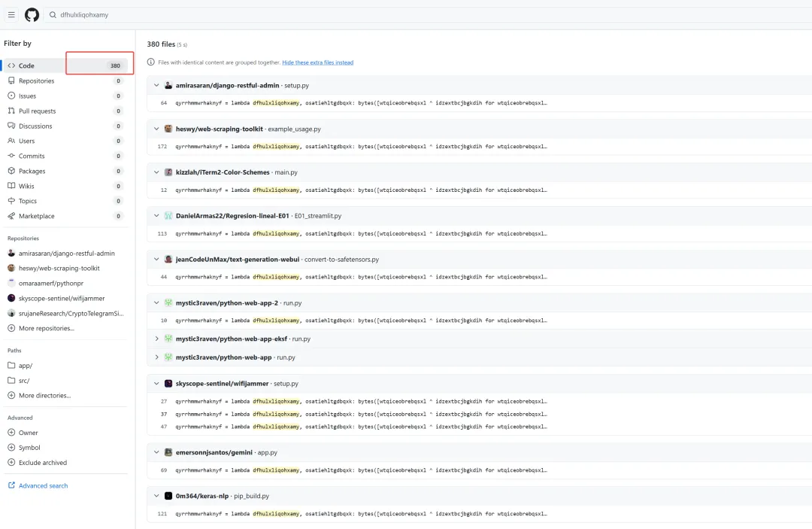The width and height of the screenshot is (812, 529).
Task: Filter by amirasaran/django-restful-admin in sidebar
Action: [x=65, y=254]
